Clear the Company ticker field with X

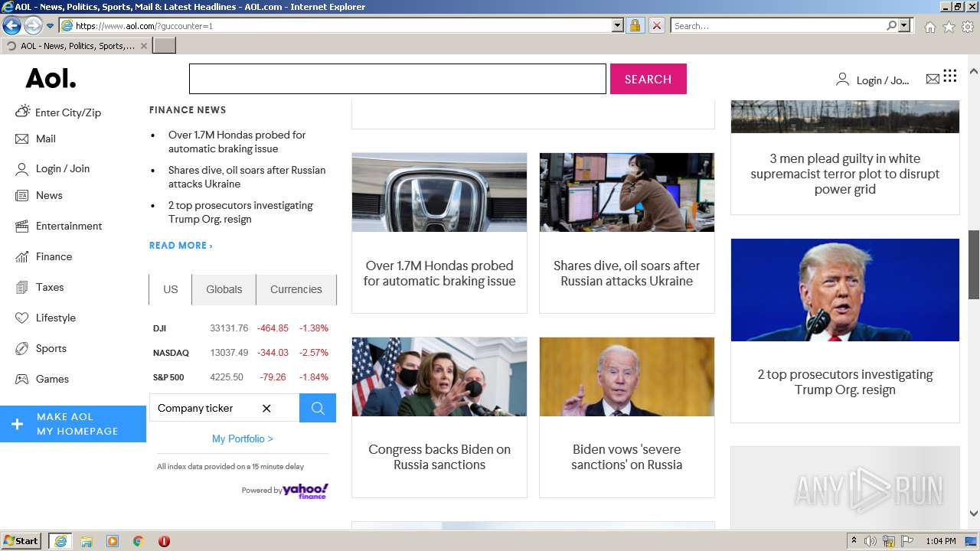(x=266, y=409)
